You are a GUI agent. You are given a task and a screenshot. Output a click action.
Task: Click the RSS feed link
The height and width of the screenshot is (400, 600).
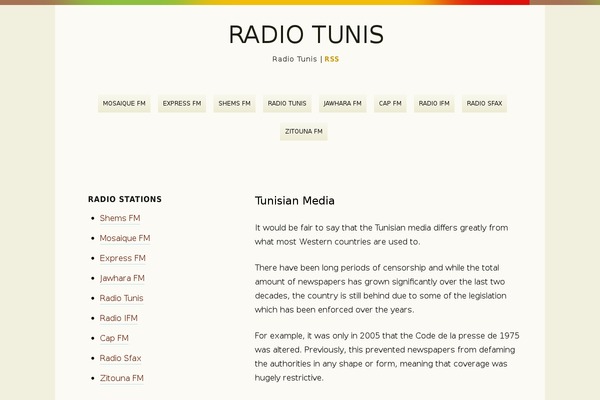click(332, 59)
